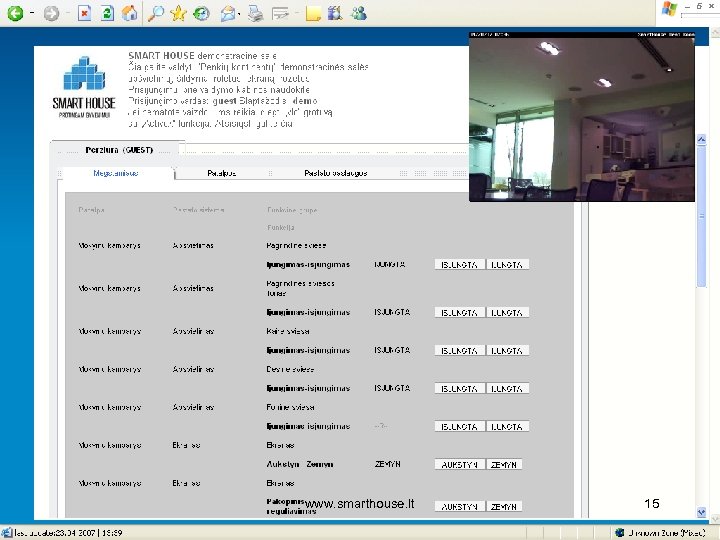The width and height of the screenshot is (720, 540).
Task: Expand the Back button history dropdown
Action: click(32, 13)
